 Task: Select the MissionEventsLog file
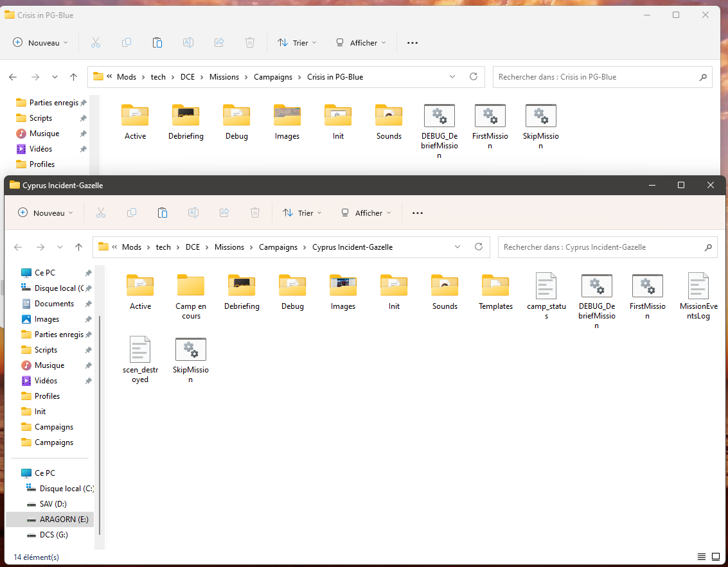698,297
